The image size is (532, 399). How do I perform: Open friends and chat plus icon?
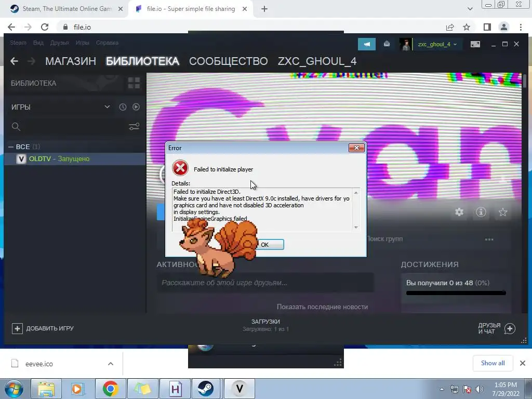510,328
